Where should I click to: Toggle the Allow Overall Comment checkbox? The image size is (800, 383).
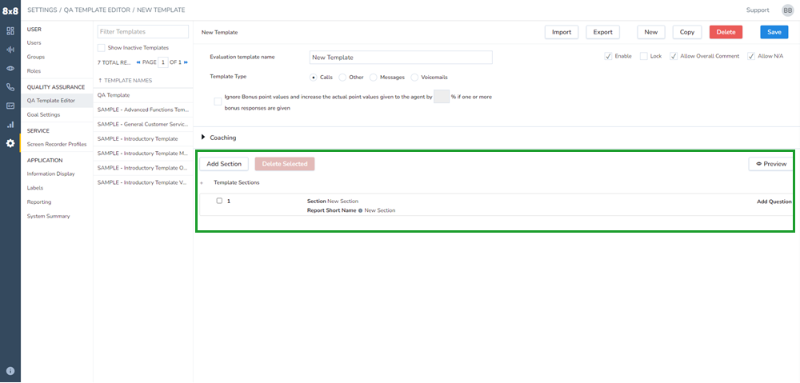tap(673, 56)
